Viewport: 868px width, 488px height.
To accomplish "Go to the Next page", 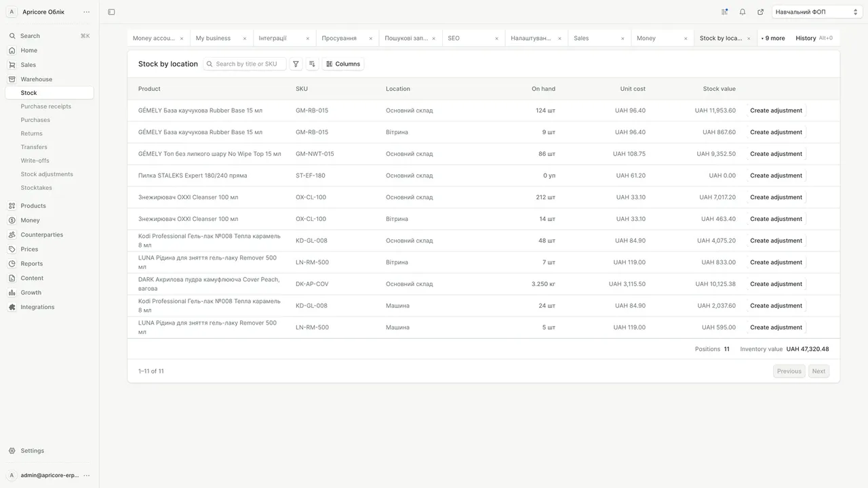I will (x=818, y=371).
